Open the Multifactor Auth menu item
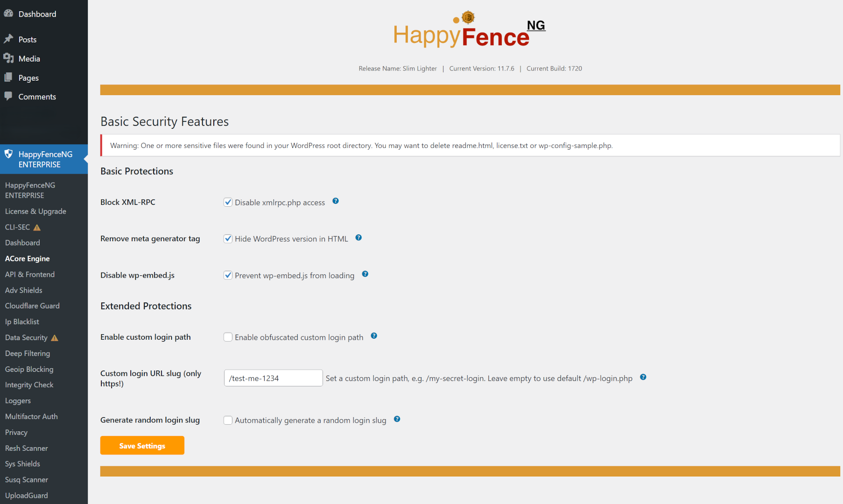Viewport: 843px width, 504px height. (x=31, y=416)
